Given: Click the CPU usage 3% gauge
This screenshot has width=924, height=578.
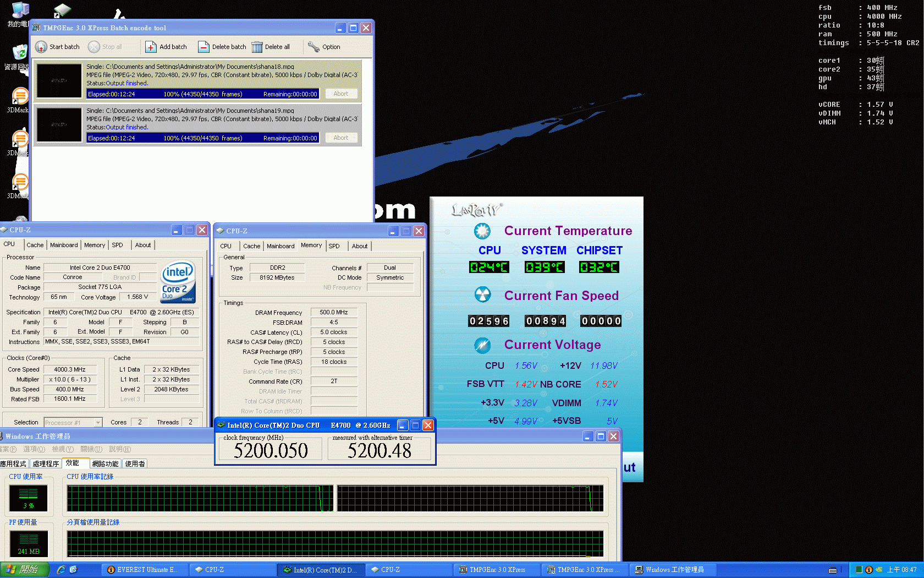Looking at the screenshot, I should [29, 498].
